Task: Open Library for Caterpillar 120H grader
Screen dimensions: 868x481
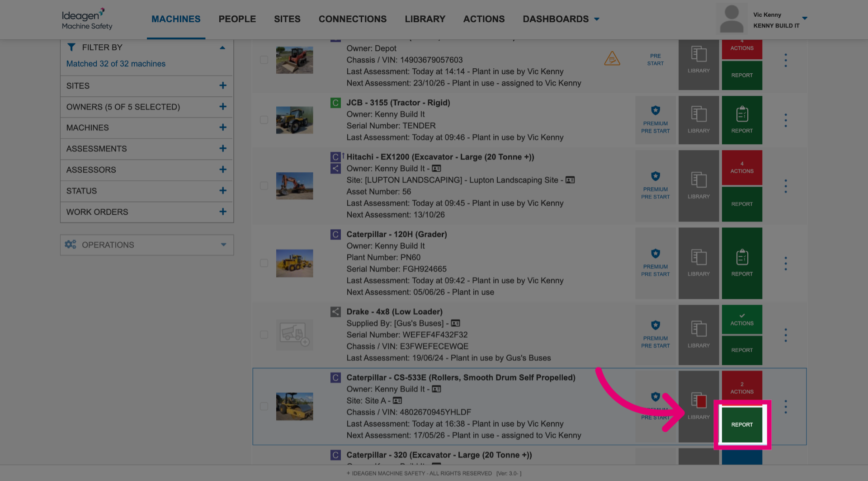Action: [698, 263]
